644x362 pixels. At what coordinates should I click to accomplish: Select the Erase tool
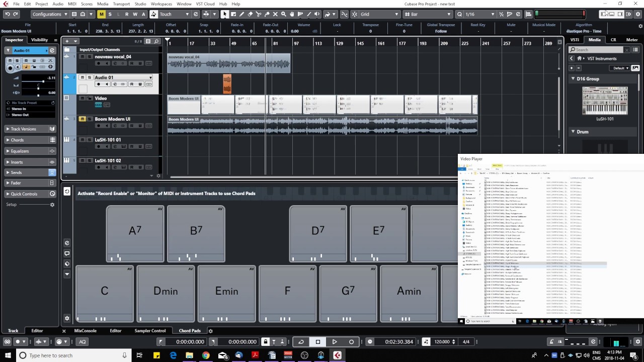tap(250, 14)
